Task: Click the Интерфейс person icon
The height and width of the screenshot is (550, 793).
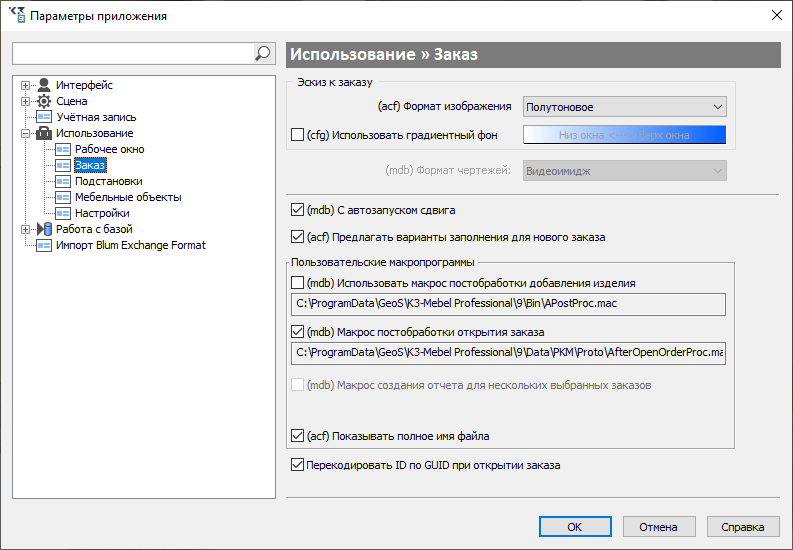Action: click(44, 85)
